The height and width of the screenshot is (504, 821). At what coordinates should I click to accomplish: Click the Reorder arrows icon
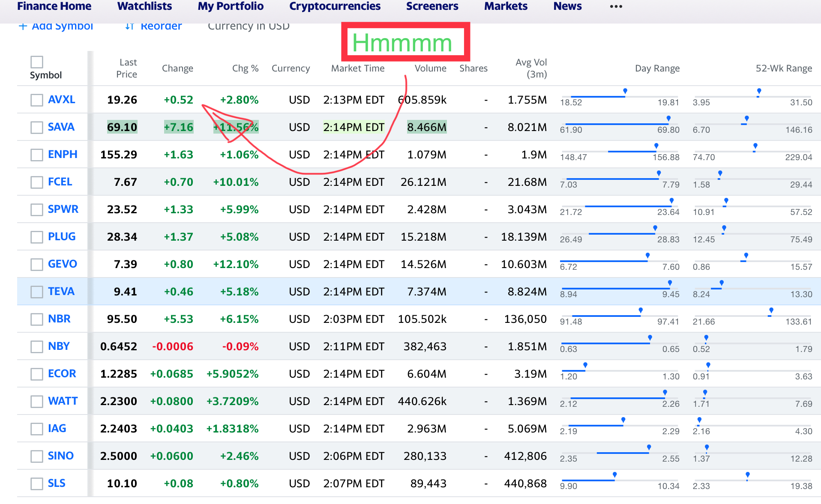click(x=129, y=27)
